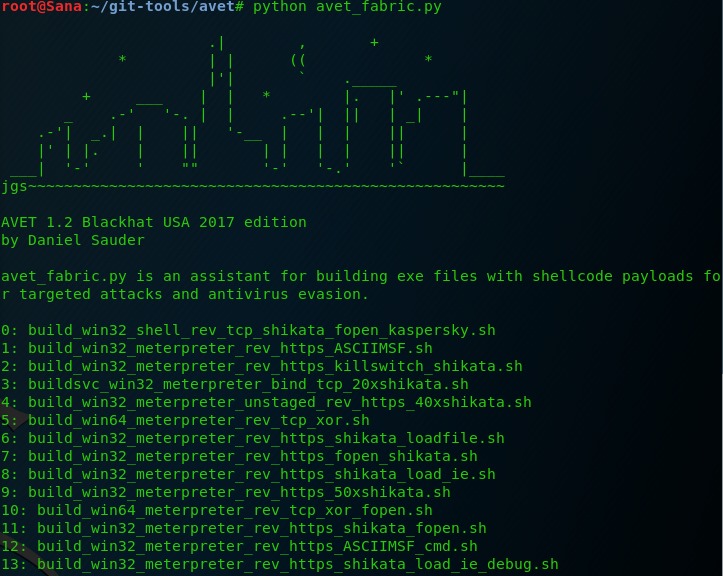This screenshot has width=723, height=576.
Task: Click option 11 rev_https_shikata_fopen.sh
Action: coord(244,528)
